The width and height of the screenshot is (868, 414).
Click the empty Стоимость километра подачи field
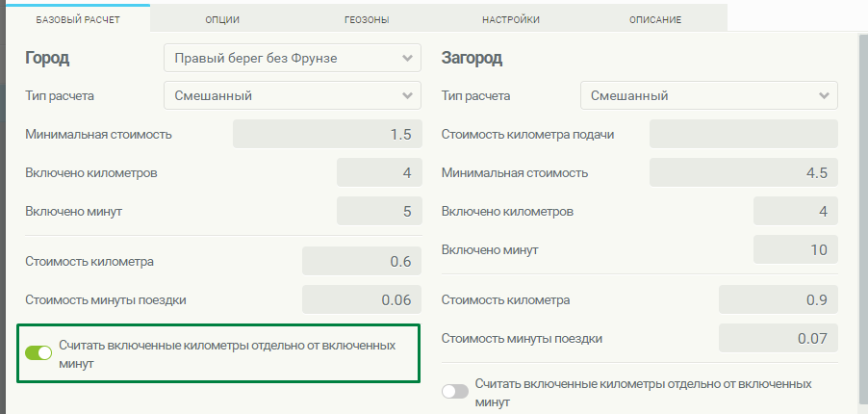(x=743, y=134)
